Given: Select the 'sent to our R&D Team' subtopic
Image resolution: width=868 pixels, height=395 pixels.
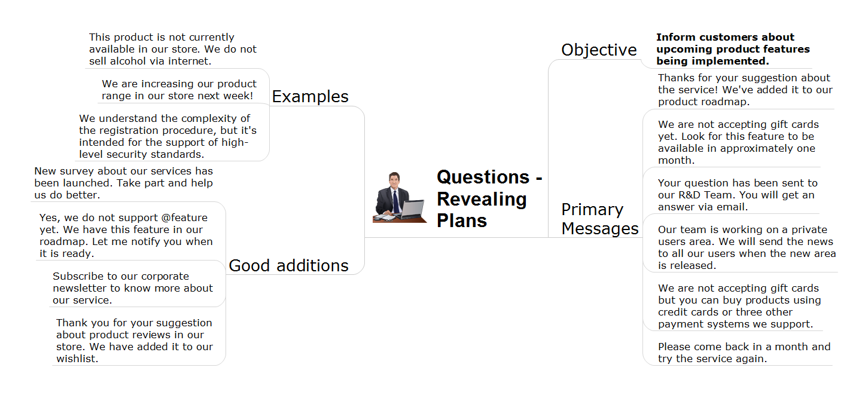Looking at the screenshot, I should coord(738,195).
